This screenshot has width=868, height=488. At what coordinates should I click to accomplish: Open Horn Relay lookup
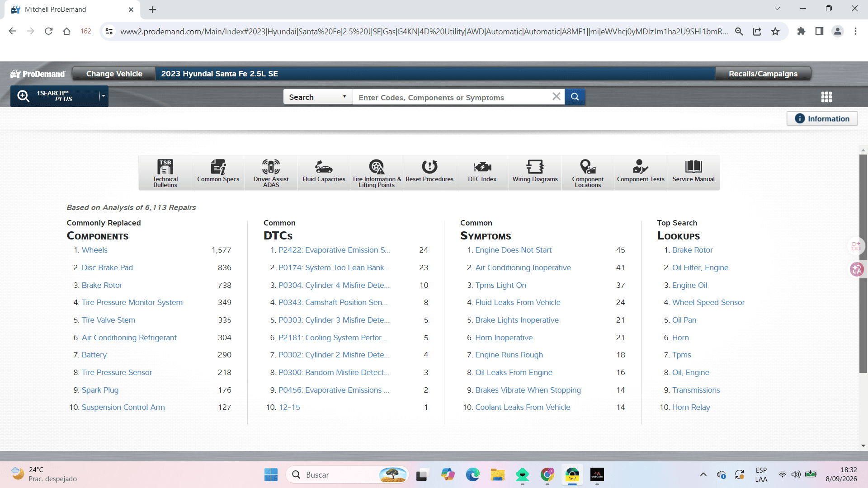[691, 407]
